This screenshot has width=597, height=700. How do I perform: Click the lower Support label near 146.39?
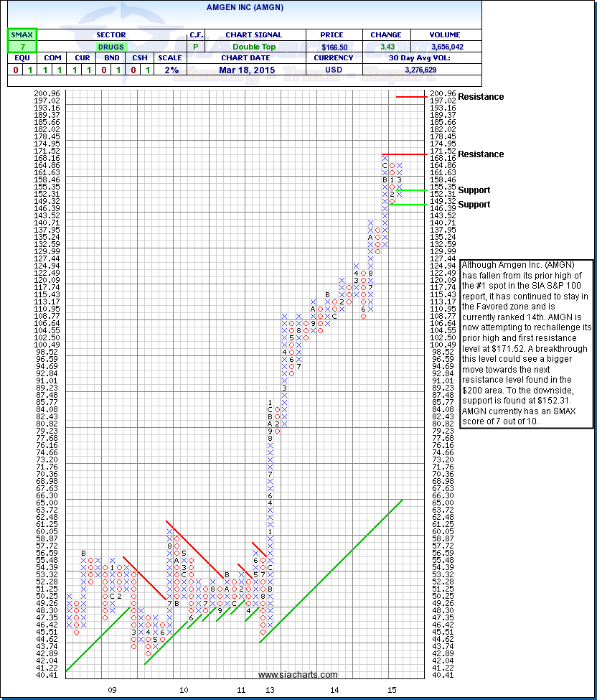[474, 205]
